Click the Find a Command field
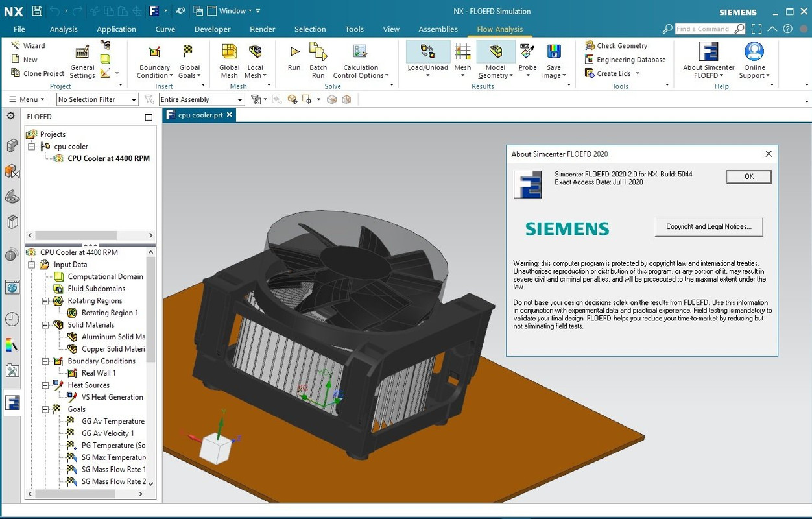 coord(703,29)
